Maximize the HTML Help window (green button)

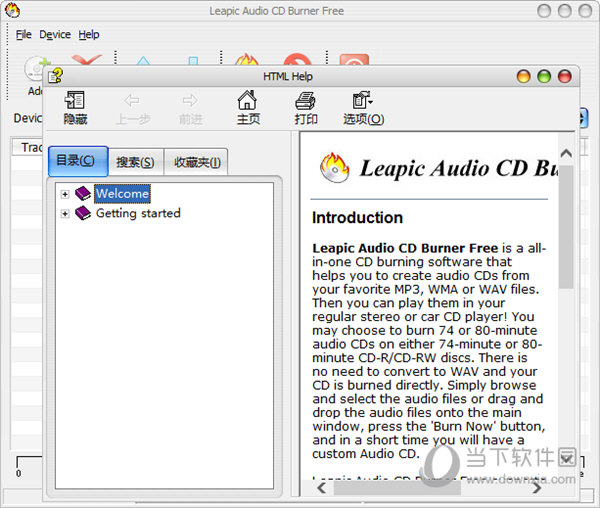(x=544, y=76)
